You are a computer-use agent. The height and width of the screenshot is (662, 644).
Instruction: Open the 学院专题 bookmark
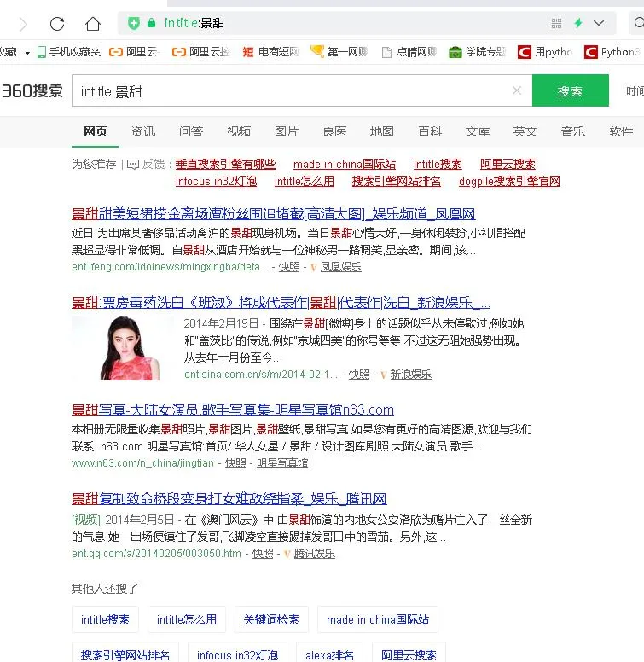(477, 52)
